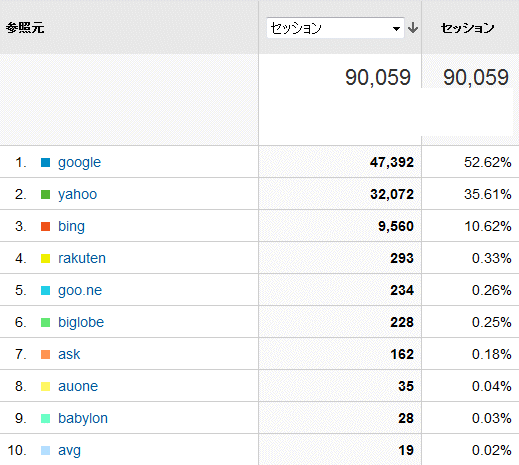Click the yellow swatch beside rakuten
The width and height of the screenshot is (519, 465).
click(45, 259)
